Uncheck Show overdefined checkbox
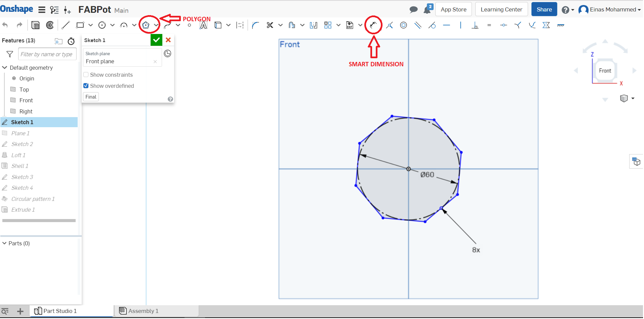This screenshot has width=644, height=319. [86, 86]
